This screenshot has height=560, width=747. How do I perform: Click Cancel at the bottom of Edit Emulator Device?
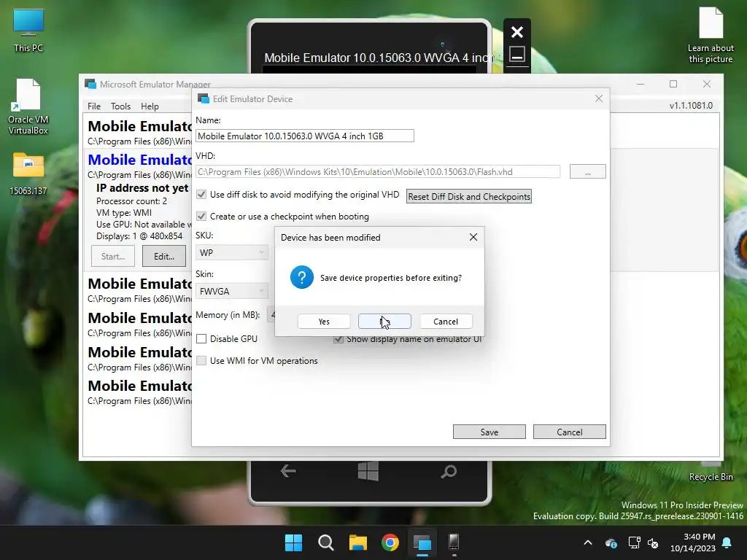[569, 432]
